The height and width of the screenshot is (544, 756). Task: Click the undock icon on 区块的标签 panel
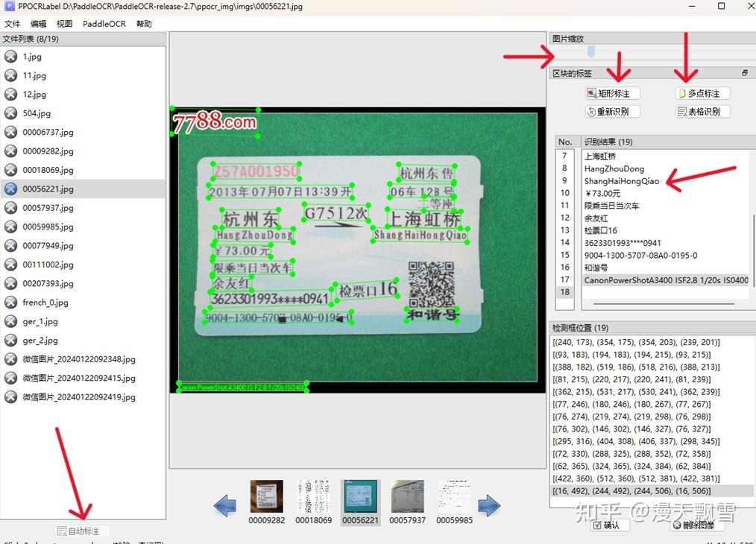click(x=743, y=72)
